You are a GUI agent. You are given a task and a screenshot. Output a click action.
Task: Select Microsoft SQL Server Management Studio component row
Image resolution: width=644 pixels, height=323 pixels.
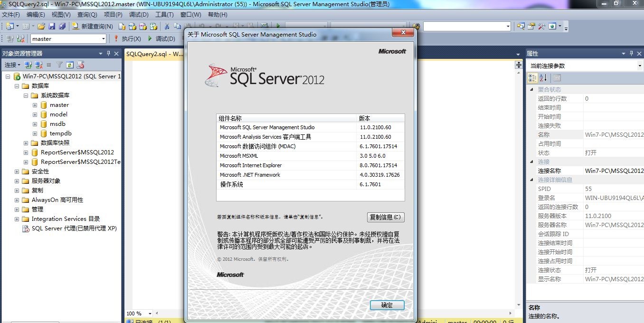(x=310, y=127)
